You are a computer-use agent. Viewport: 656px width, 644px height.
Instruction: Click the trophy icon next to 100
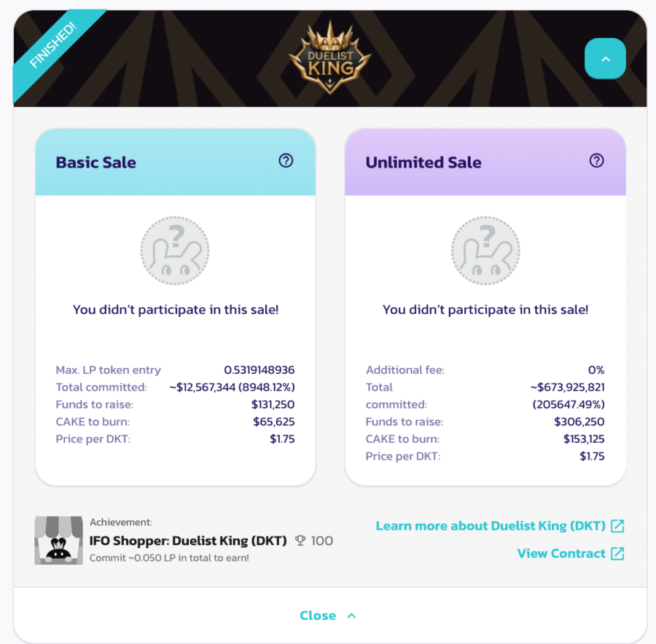pyautogui.click(x=300, y=541)
